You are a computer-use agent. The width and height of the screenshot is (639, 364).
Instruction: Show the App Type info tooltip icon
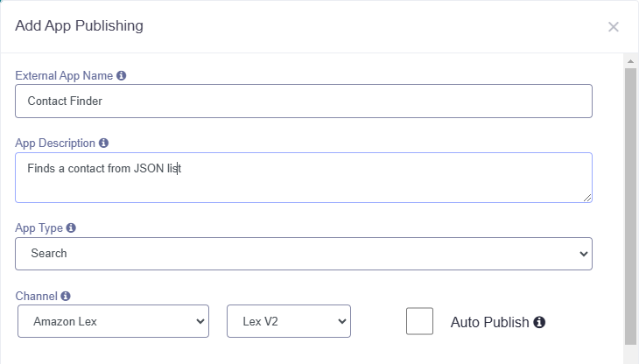pos(71,227)
